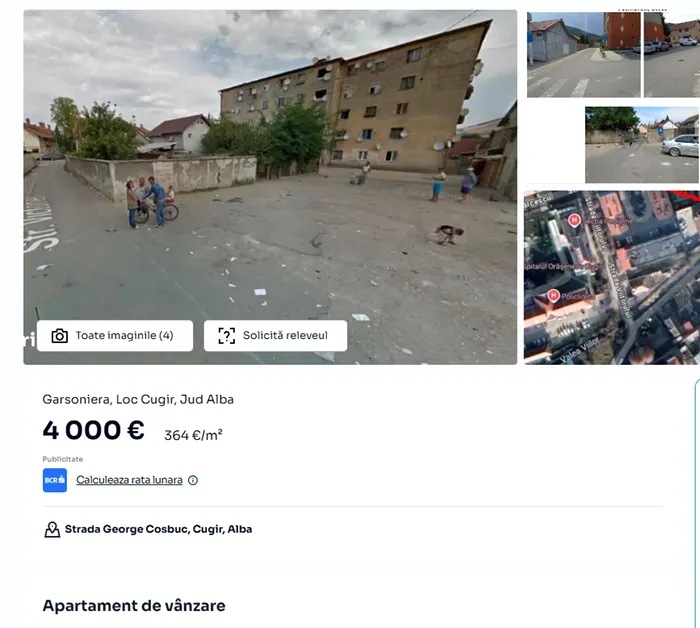Click the Apartament de vânzare heading
700x628 pixels.
pos(134,606)
